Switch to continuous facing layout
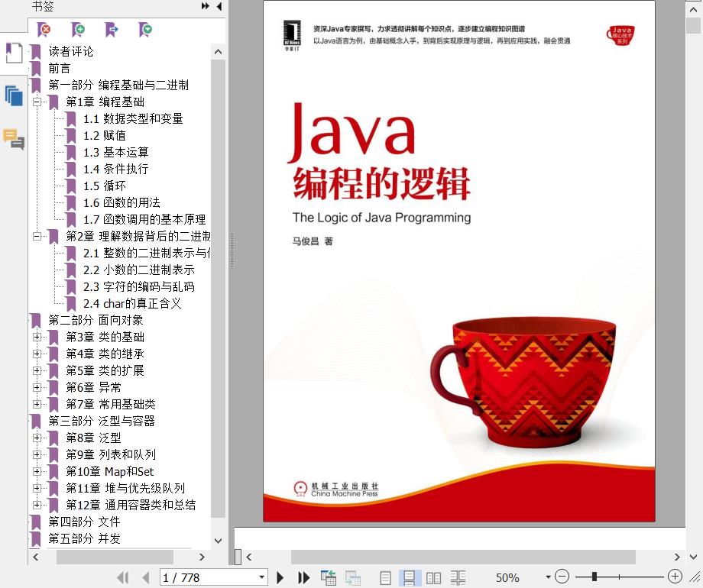The image size is (703, 588). [458, 578]
